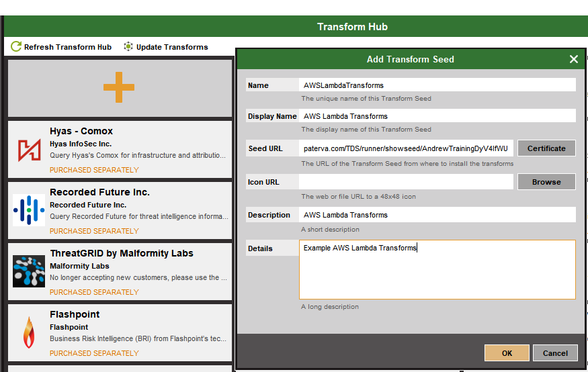Click inside the Details text area
Viewport: 588px width, 372px height.
[437, 270]
